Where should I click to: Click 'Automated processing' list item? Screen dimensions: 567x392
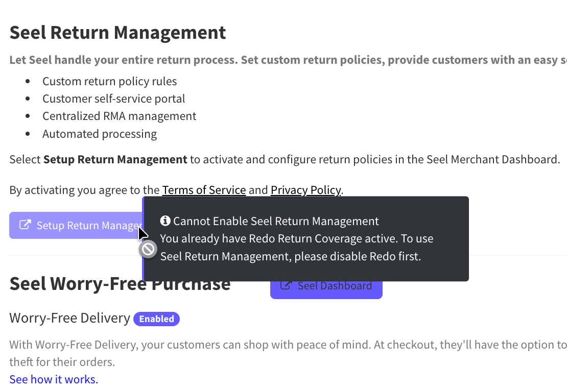100,134
